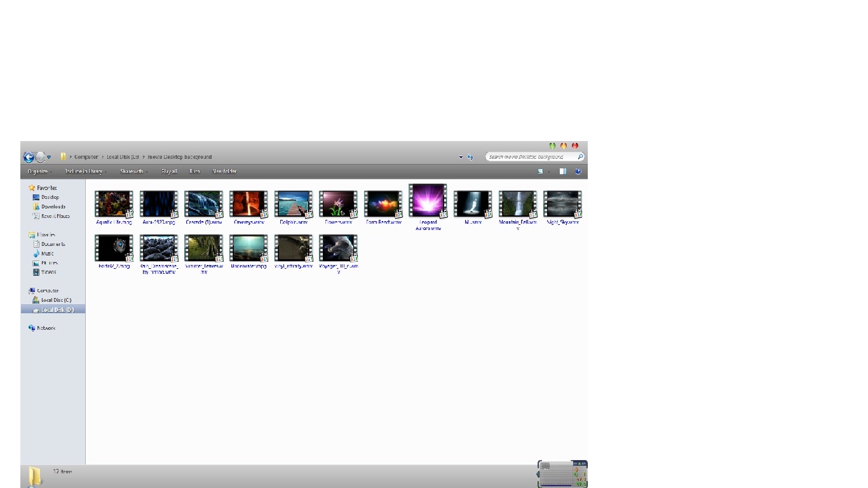Open Recent Places under Favorites
Viewport: 868px width, 488px height.
(51, 216)
